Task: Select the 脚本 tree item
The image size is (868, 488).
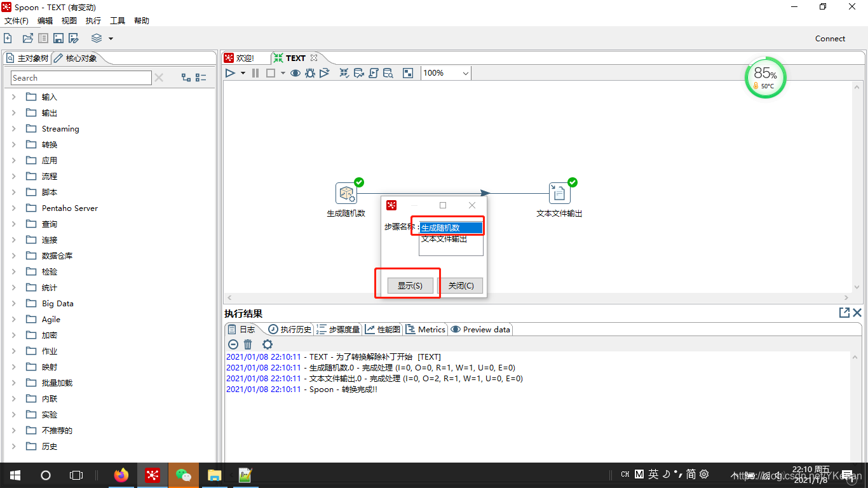Action: pyautogui.click(x=50, y=192)
